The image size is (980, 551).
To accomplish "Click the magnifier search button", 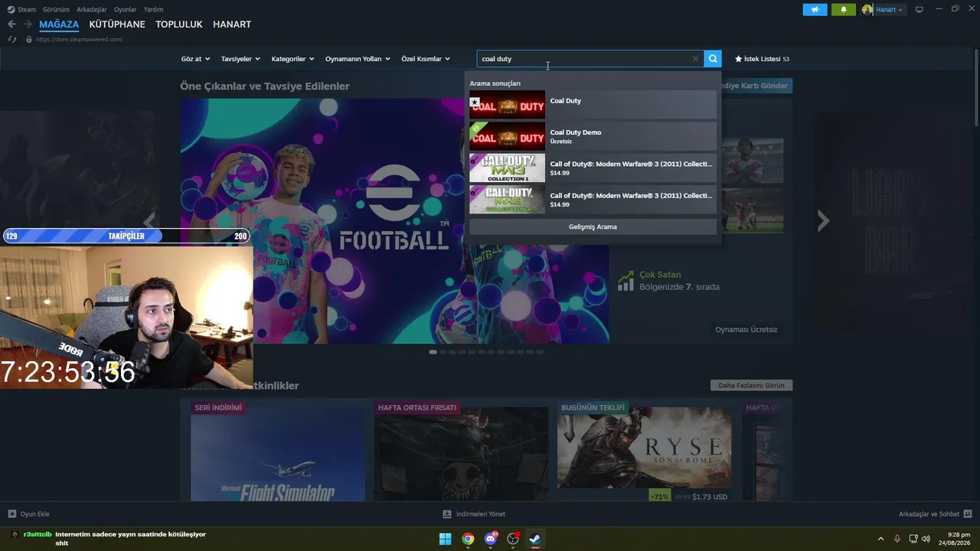I will pos(713,59).
